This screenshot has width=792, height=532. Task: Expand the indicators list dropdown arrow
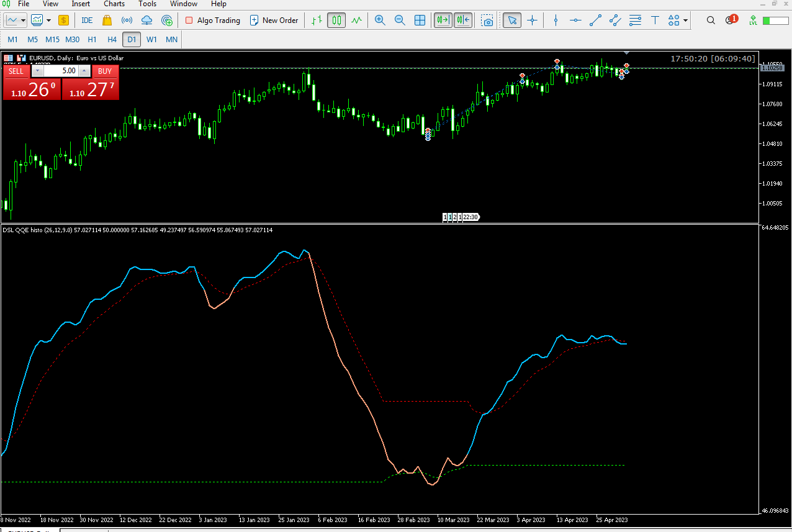point(49,20)
